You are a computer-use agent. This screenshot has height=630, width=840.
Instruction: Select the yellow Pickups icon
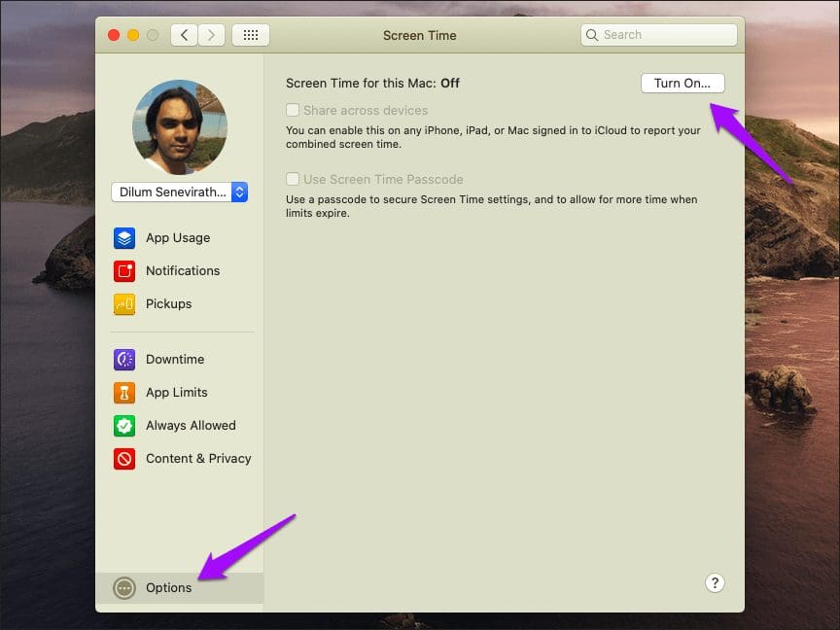pyautogui.click(x=124, y=304)
